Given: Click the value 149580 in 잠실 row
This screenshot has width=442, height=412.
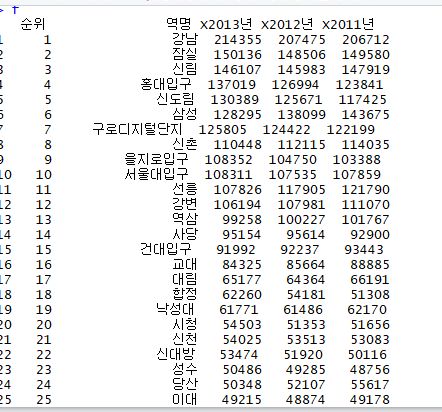Looking at the screenshot, I should point(366,55).
